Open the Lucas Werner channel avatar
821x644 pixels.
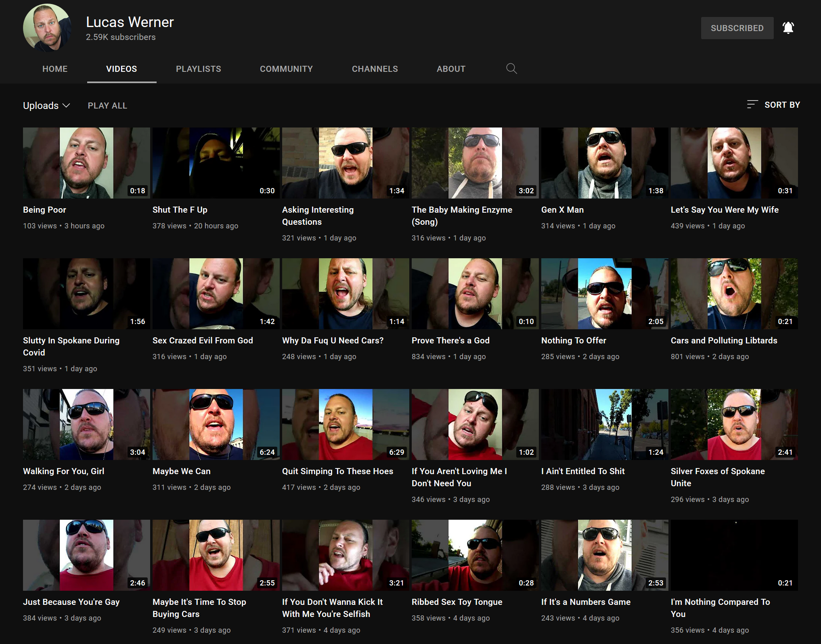click(x=47, y=28)
